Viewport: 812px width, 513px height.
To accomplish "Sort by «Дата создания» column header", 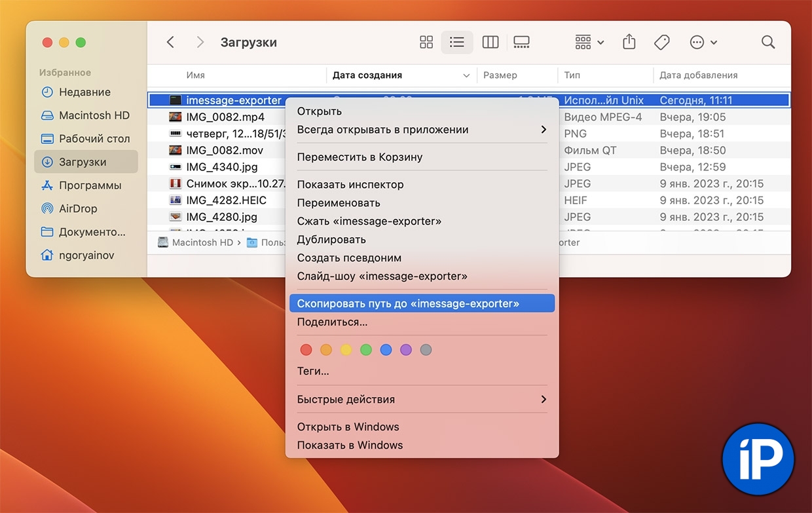I will pyautogui.click(x=367, y=75).
